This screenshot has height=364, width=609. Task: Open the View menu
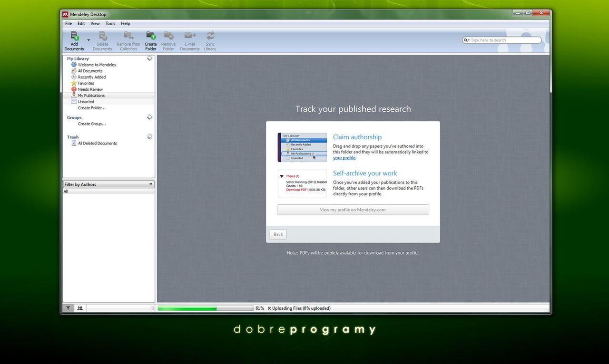[95, 23]
